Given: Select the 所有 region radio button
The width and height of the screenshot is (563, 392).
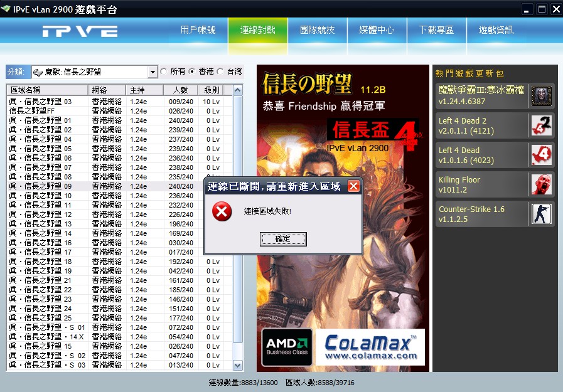Looking at the screenshot, I should [164, 72].
